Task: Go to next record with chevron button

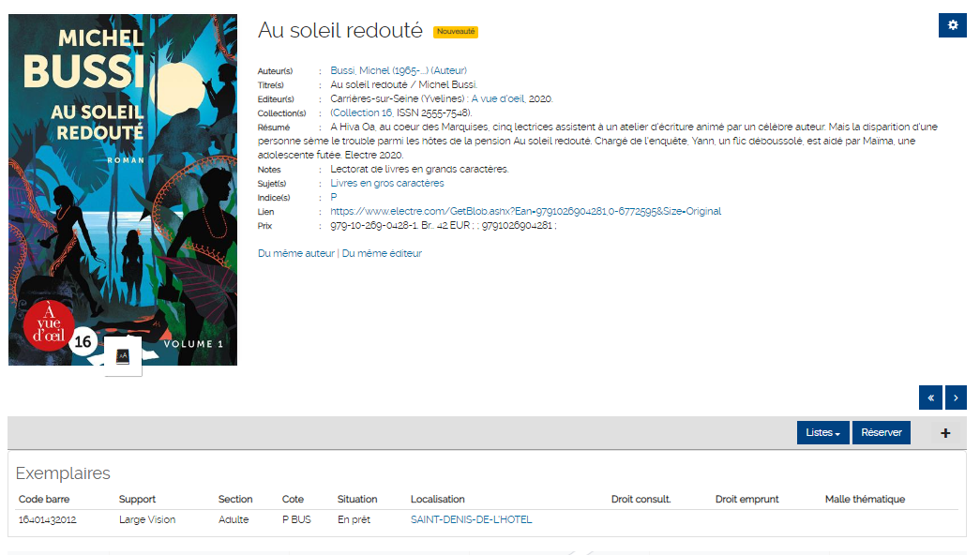Action: 956,397
